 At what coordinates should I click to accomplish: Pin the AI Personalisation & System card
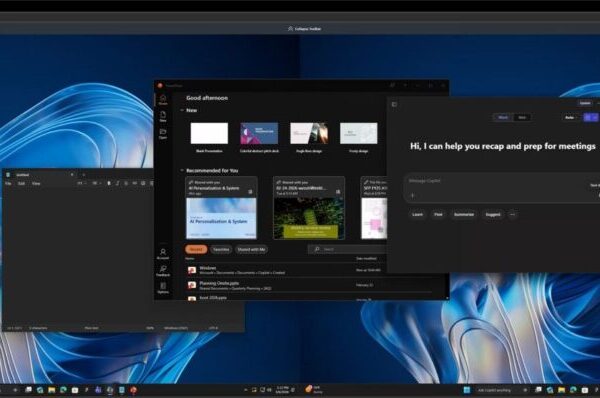click(x=250, y=192)
